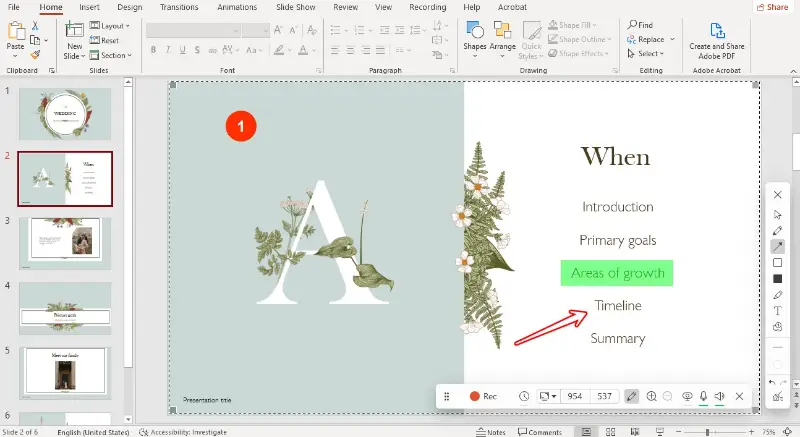The height and width of the screenshot is (437, 800).
Task: Open the Section dropdown menu
Action: 111,55
